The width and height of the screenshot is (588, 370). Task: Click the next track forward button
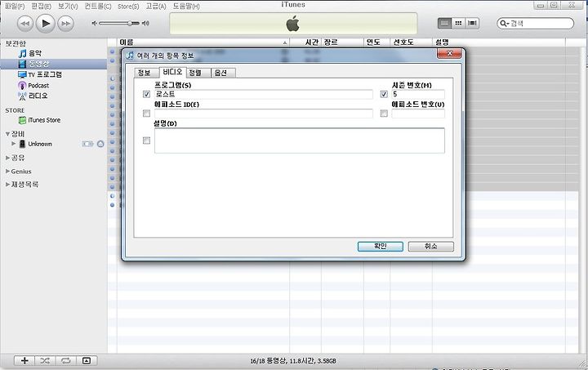(x=65, y=24)
